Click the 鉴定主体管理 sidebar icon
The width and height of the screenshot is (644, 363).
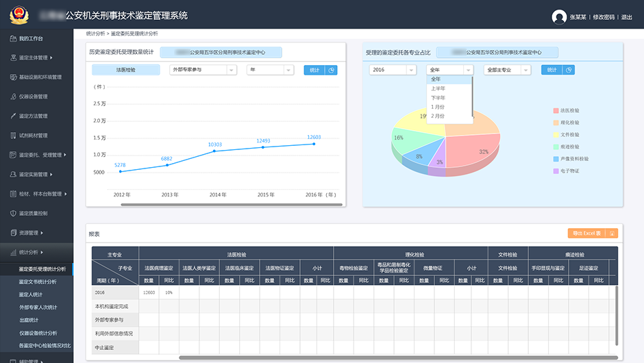pyautogui.click(x=13, y=58)
